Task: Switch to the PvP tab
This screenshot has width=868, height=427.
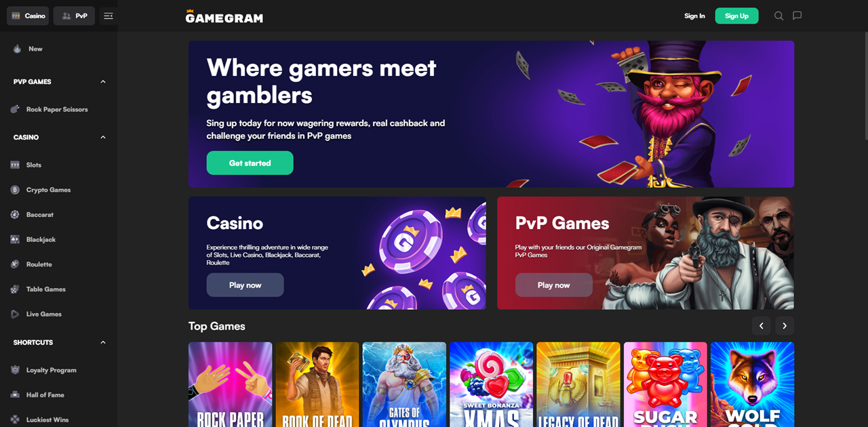Action: point(75,16)
